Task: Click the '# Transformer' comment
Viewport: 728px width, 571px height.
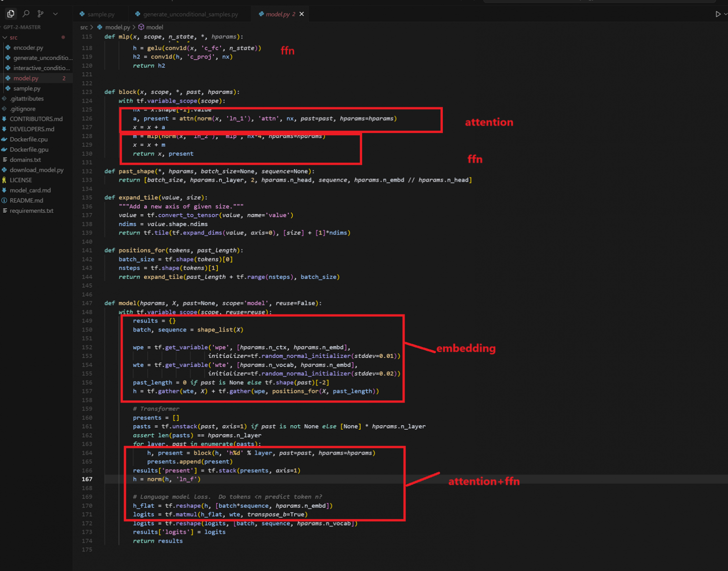Action: point(156,409)
